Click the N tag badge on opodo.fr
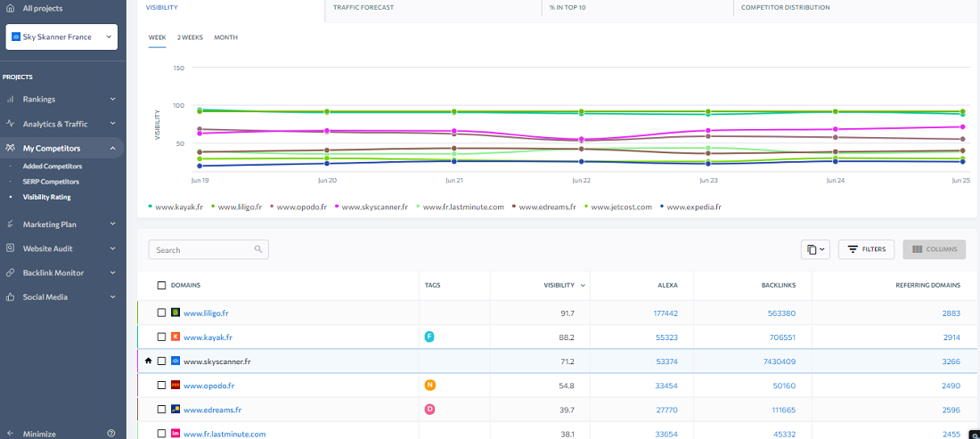The height and width of the screenshot is (439, 980). click(429, 386)
